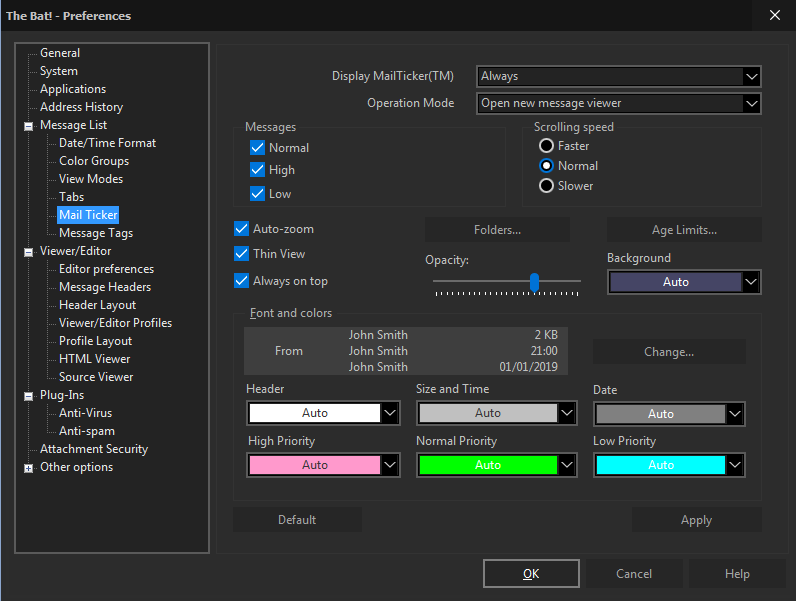Toggle the Thin View checkbox
796x601 pixels.
click(241, 253)
